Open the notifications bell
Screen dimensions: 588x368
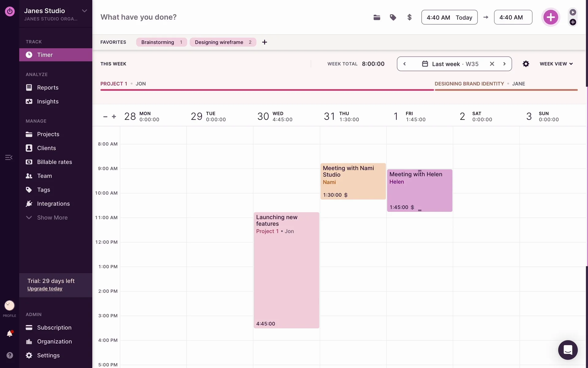pyautogui.click(x=9, y=334)
